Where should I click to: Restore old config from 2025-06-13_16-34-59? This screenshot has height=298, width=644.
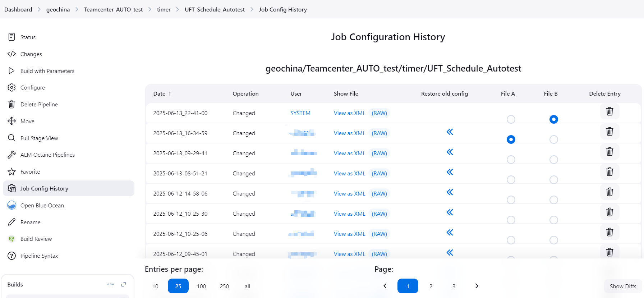pyautogui.click(x=450, y=132)
